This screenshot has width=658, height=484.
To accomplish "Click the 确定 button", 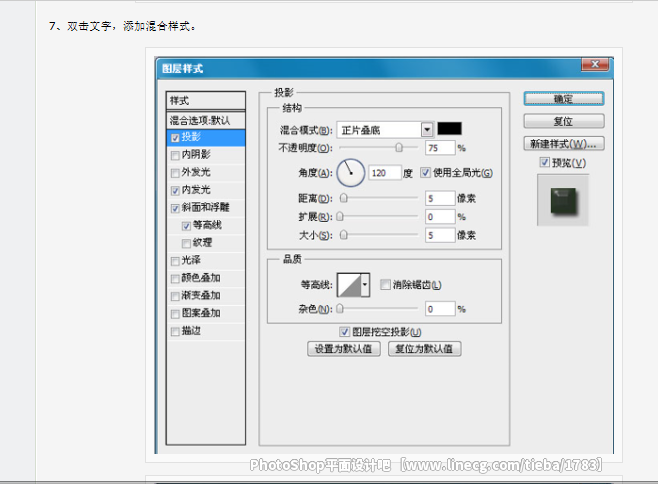I will click(564, 99).
